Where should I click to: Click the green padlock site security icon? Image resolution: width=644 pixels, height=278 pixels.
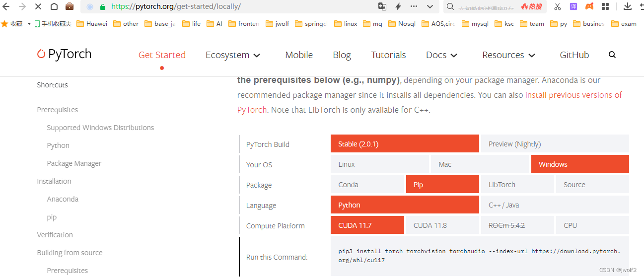pyautogui.click(x=103, y=6)
